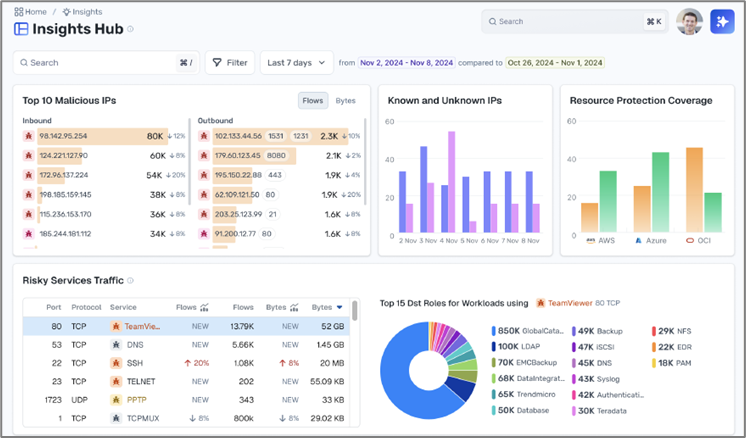The height and width of the screenshot is (438, 746).
Task: Sort table by Bytes column arrow
Action: tap(338, 308)
